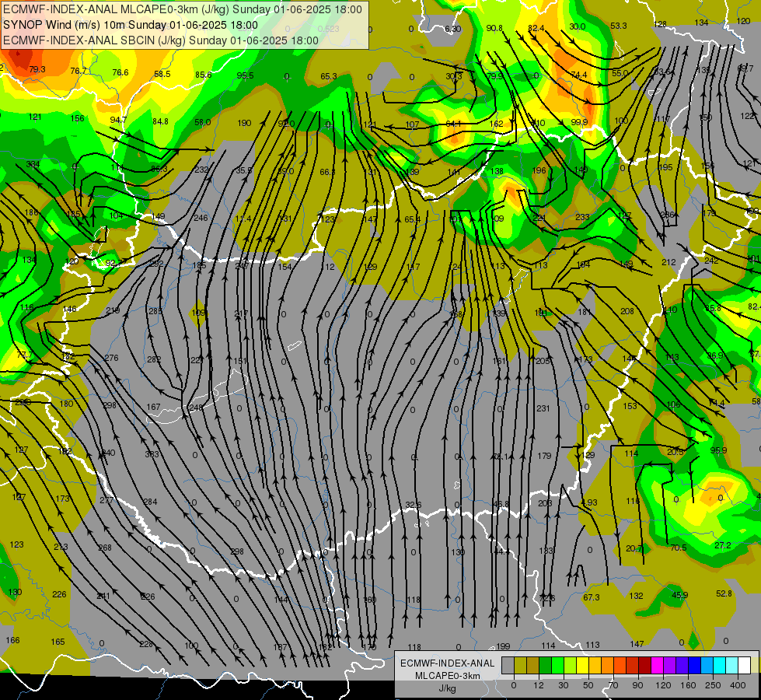The width and height of the screenshot is (761, 700).
Task: Click the 20.7 value on the map
Action: [634, 548]
